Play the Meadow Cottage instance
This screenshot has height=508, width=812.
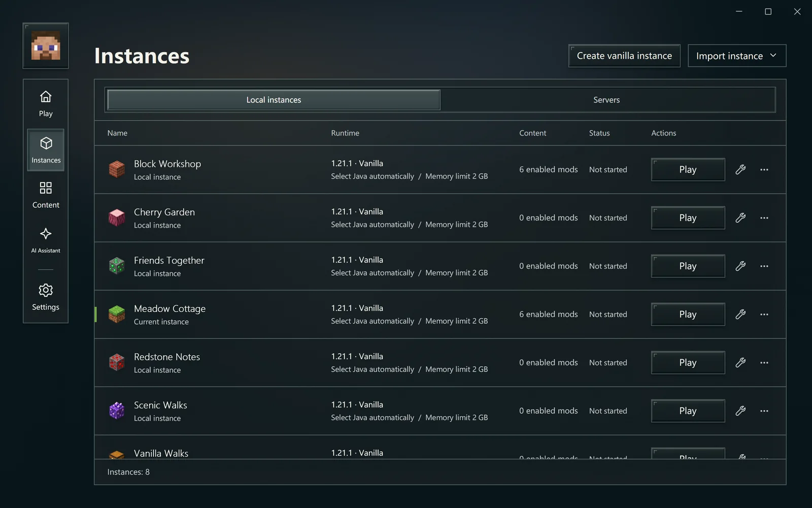(x=688, y=314)
